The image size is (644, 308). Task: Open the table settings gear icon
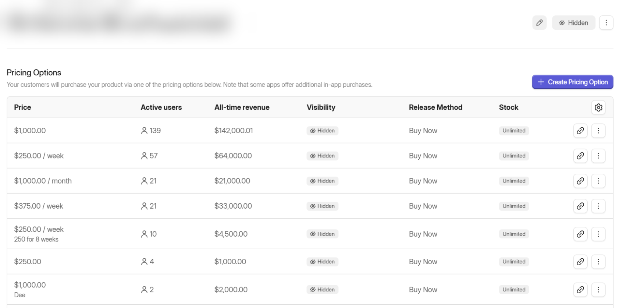coord(598,107)
